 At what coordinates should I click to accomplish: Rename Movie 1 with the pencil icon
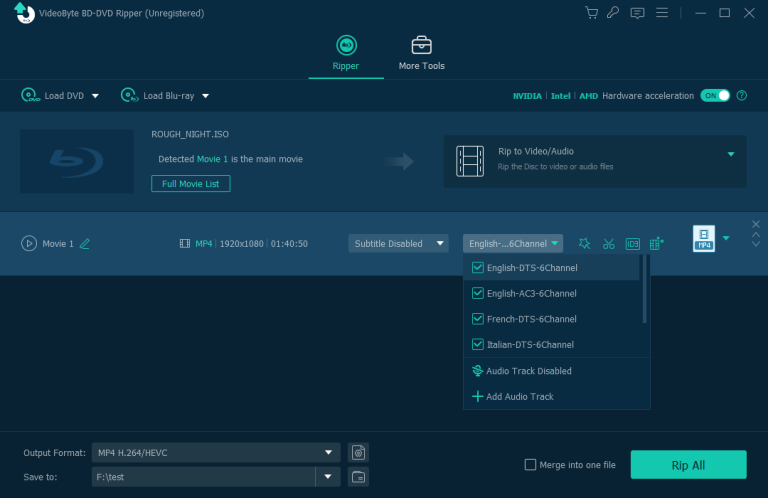tap(85, 243)
